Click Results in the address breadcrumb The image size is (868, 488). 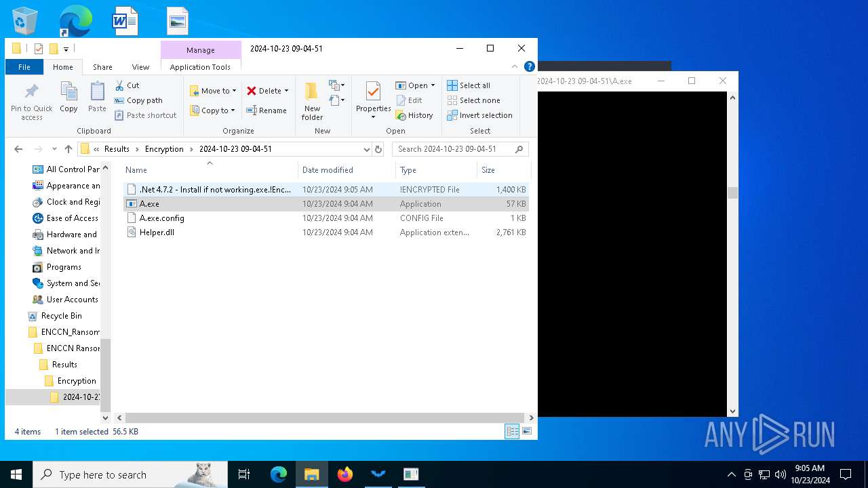pyautogui.click(x=117, y=149)
